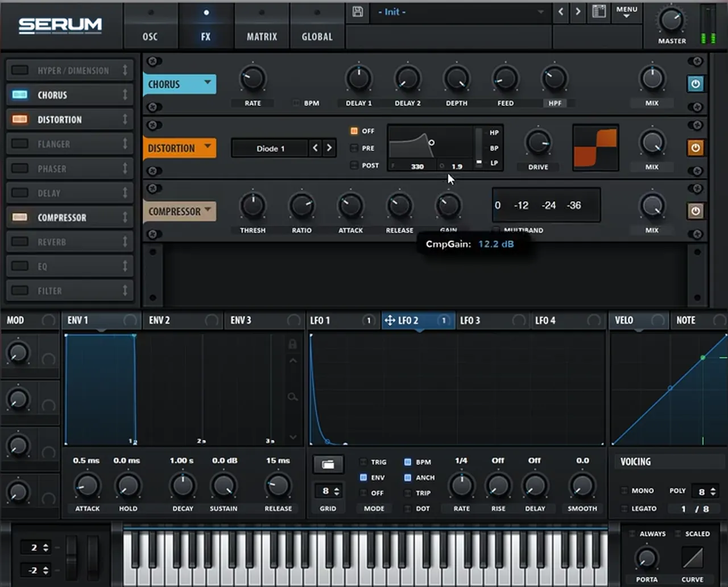Select previous distortion type arrow
This screenshot has height=587, width=728.
tap(315, 148)
